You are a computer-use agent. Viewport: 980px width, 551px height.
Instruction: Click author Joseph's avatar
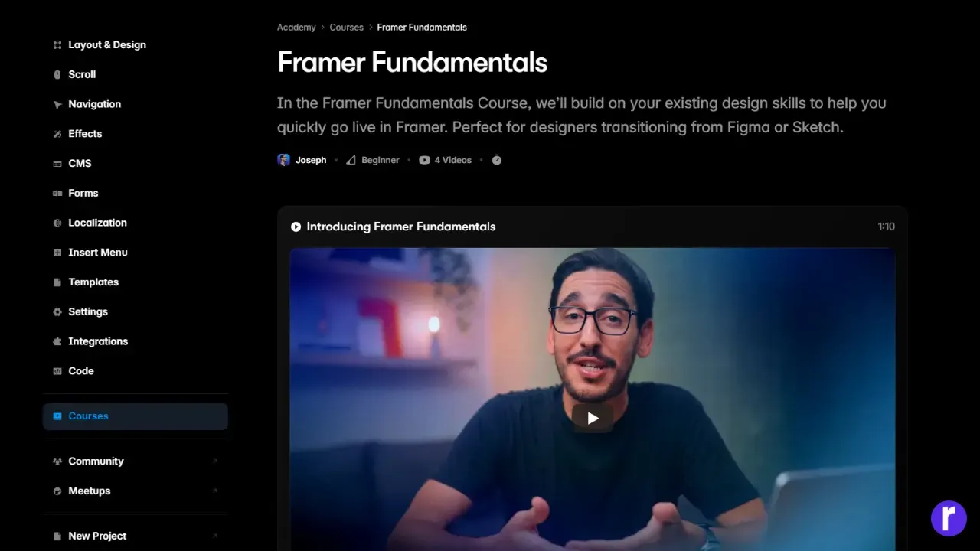pos(283,160)
